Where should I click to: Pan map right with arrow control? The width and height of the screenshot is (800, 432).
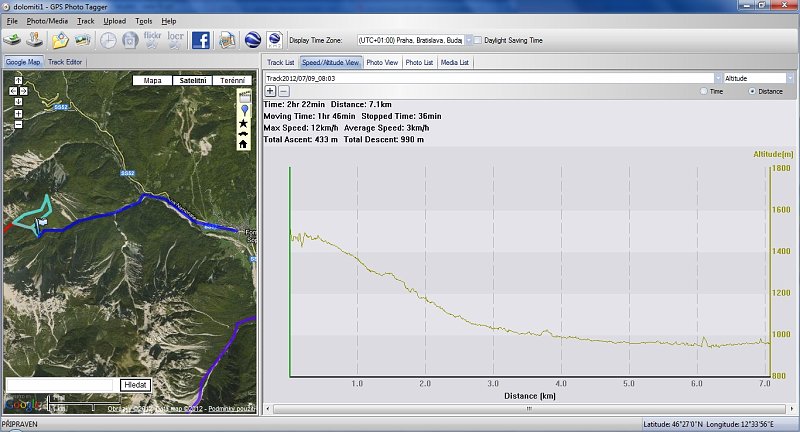[x=23, y=91]
